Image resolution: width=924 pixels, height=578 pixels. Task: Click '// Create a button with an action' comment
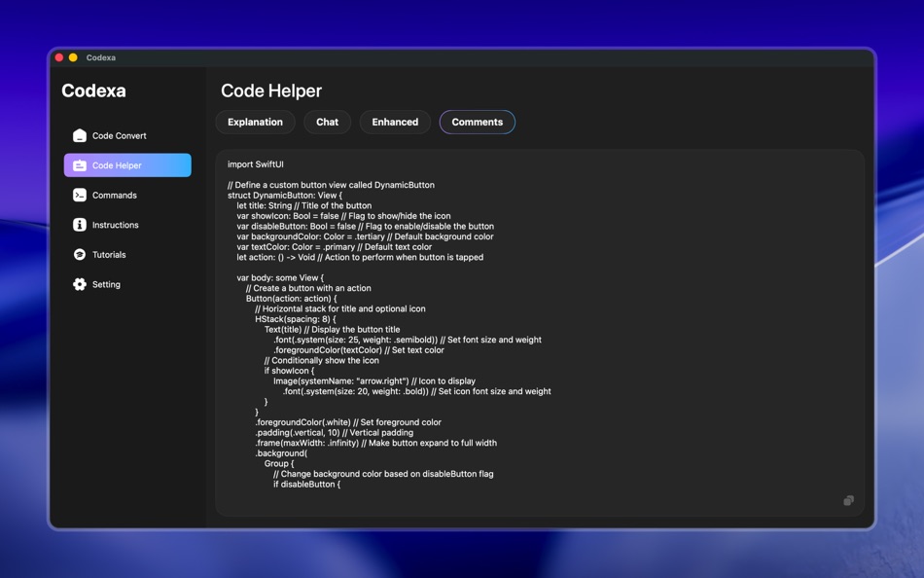tap(308, 288)
